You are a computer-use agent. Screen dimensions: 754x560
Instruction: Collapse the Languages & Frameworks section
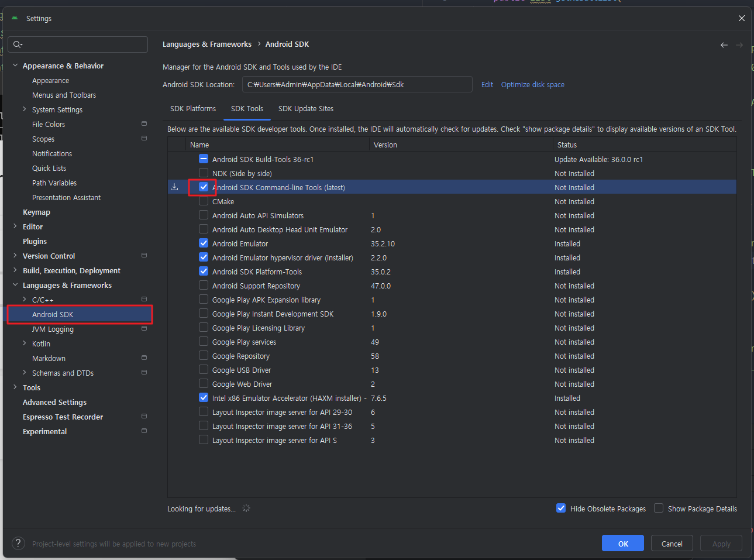click(15, 285)
